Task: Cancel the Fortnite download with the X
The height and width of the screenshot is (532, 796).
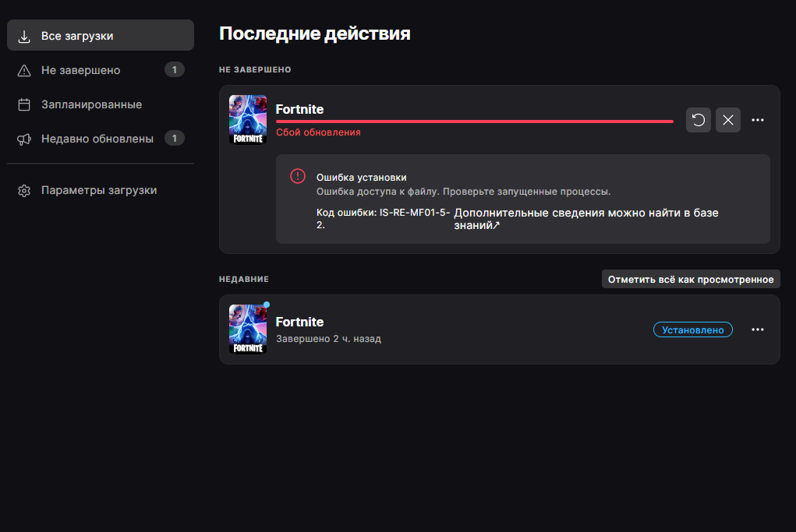Action: click(727, 120)
